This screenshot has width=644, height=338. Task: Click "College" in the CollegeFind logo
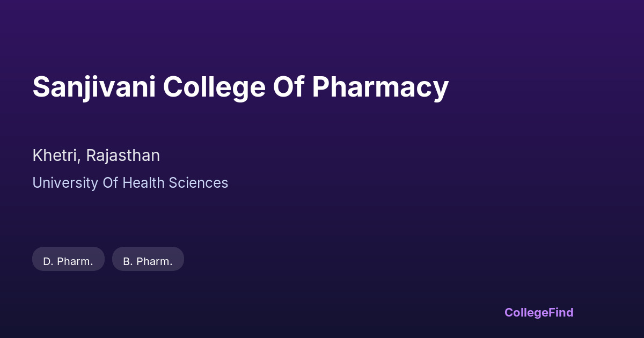pyautogui.click(x=526, y=312)
